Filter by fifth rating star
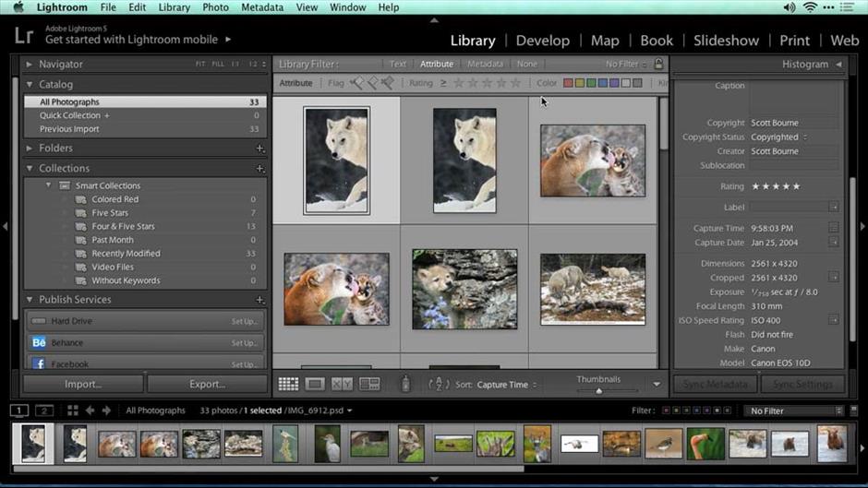Image resolution: width=868 pixels, height=488 pixels. click(x=516, y=83)
